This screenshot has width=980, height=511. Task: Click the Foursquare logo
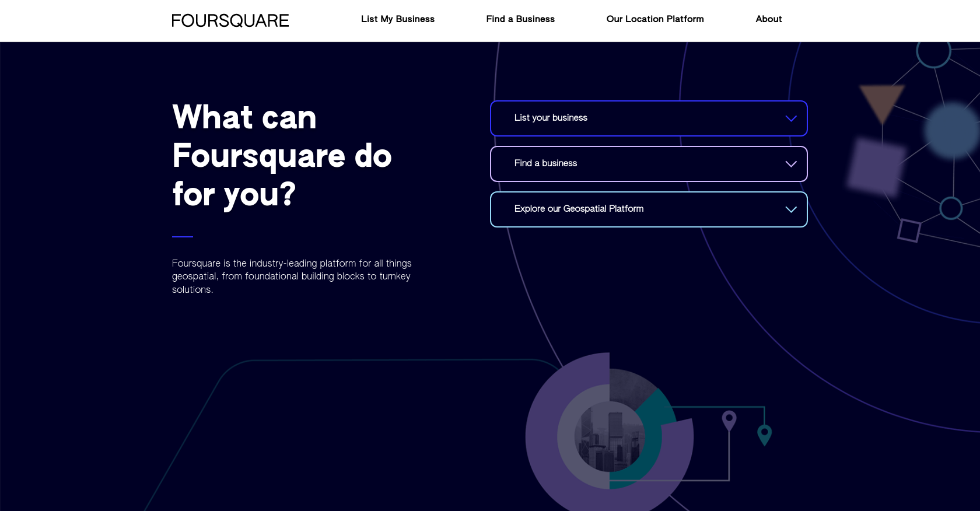[x=230, y=21]
